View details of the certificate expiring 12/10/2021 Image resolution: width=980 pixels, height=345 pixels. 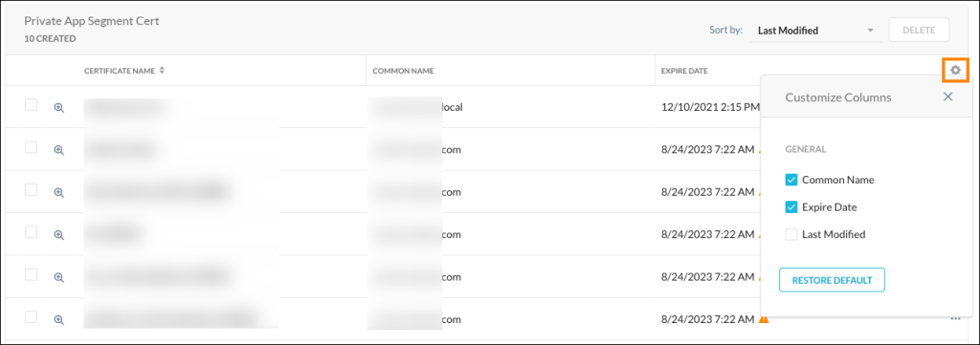tap(58, 107)
